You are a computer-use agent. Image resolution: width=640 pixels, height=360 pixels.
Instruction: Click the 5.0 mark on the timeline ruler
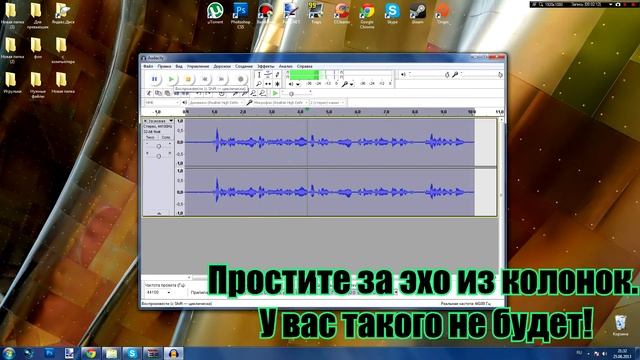(329, 112)
